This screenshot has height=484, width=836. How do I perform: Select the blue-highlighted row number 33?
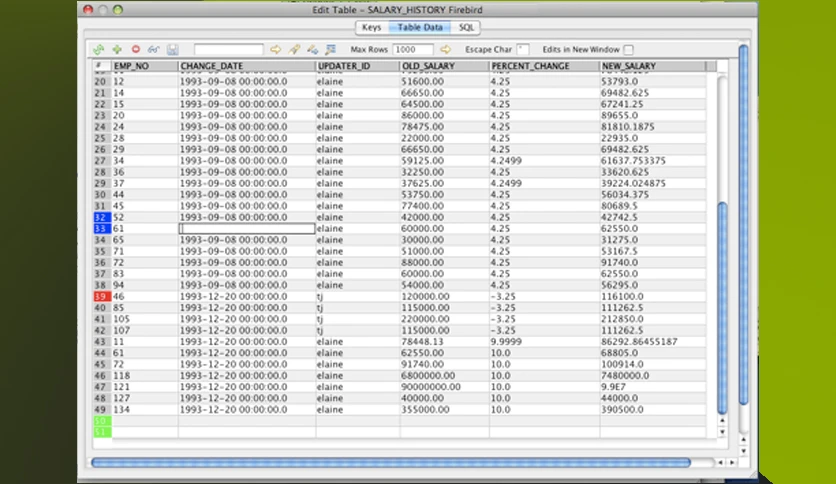[x=101, y=229]
